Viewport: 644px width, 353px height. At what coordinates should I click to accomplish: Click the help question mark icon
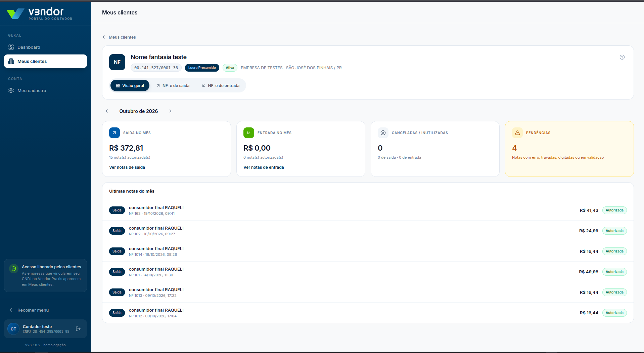(622, 57)
